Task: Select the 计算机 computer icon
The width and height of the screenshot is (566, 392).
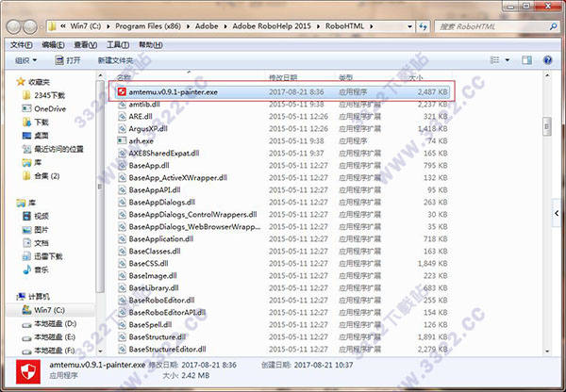Action: 21,297
